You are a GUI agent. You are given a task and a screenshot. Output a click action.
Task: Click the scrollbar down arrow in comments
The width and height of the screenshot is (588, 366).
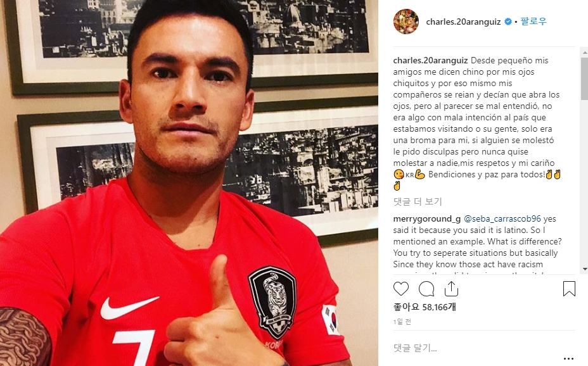[x=584, y=269]
